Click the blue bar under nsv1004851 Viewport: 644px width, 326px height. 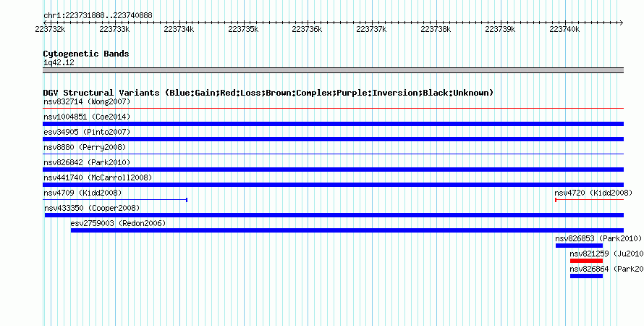(x=333, y=124)
